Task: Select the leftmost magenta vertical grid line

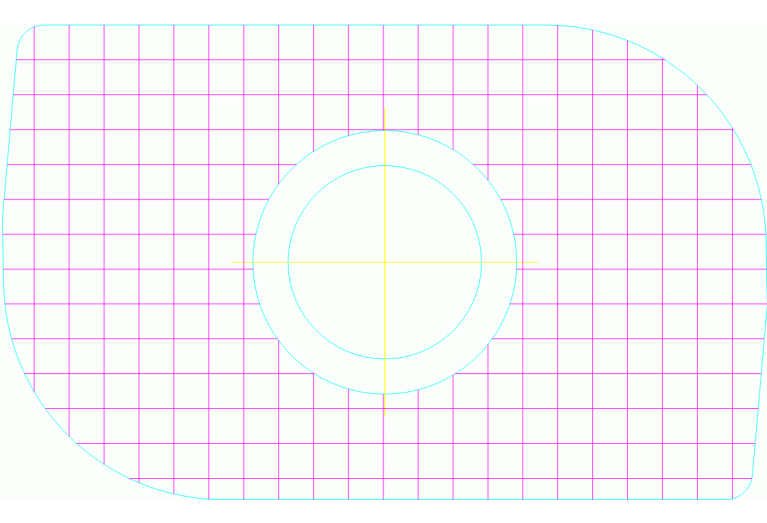Action: (34, 200)
